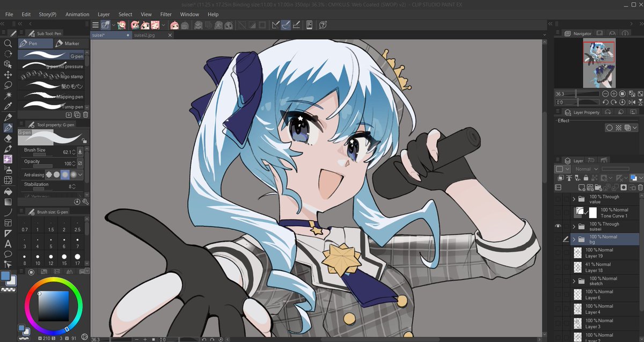This screenshot has height=342, width=644.
Task: Select the Text tool
Action: tap(8, 244)
